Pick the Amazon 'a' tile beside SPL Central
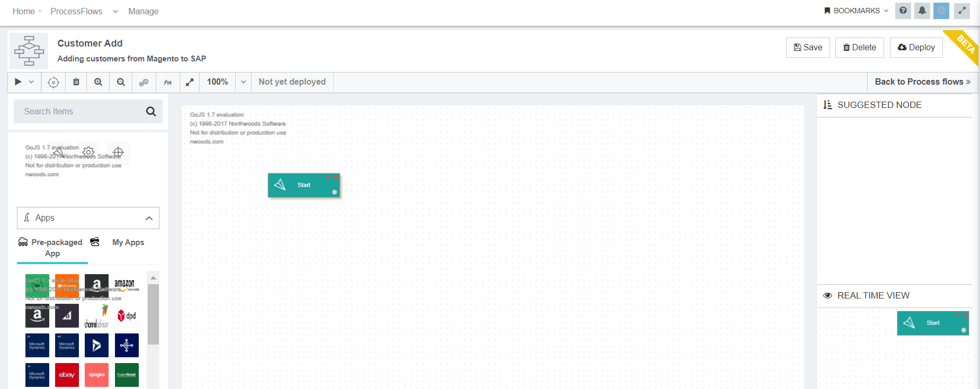The height and width of the screenshot is (389, 980). [96, 286]
